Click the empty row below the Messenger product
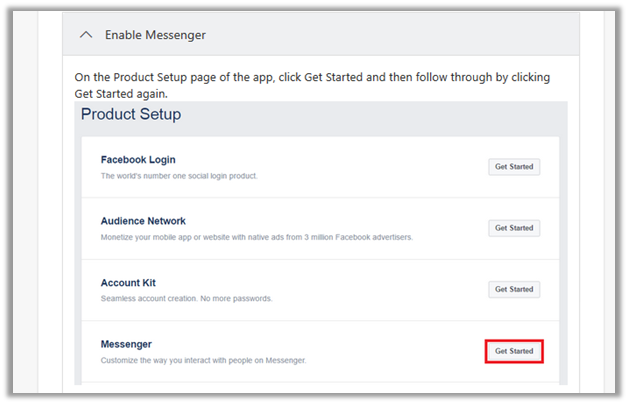 coord(320,386)
